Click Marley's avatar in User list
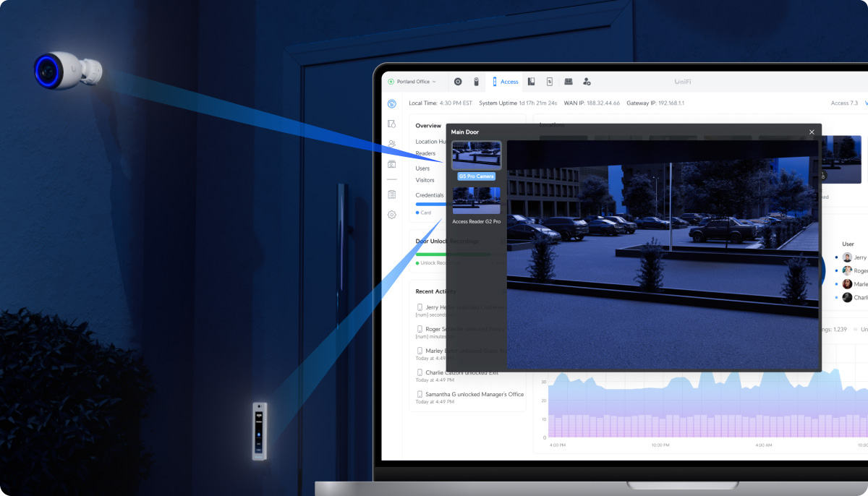The image size is (868, 496). (847, 284)
